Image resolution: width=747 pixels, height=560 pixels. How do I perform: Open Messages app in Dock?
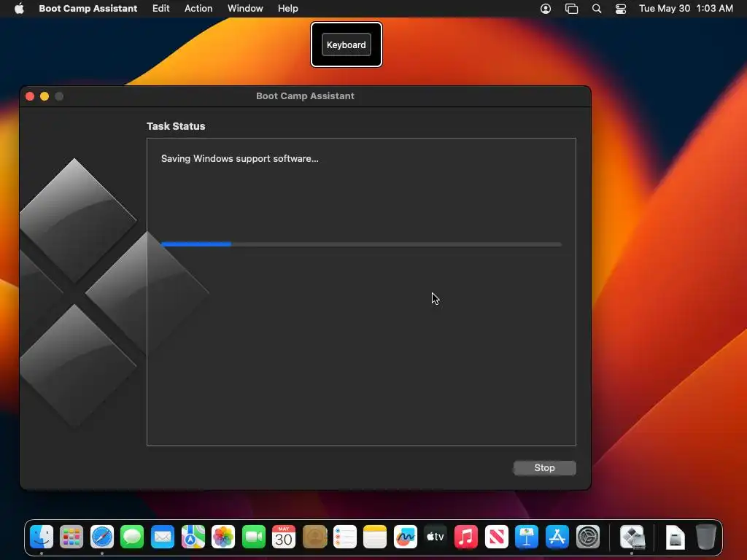pos(132,537)
